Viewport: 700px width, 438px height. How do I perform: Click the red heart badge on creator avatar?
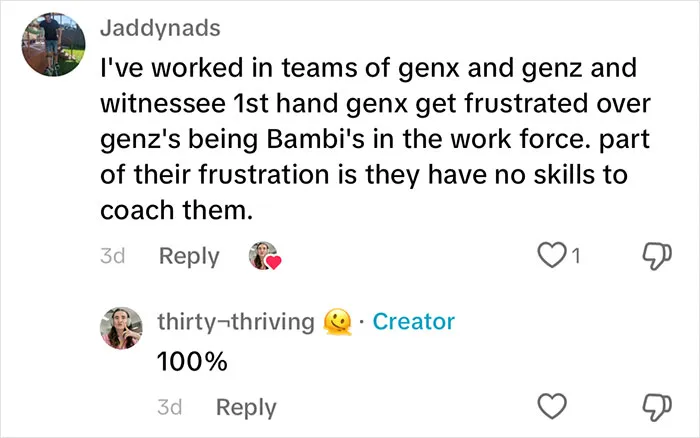click(274, 262)
